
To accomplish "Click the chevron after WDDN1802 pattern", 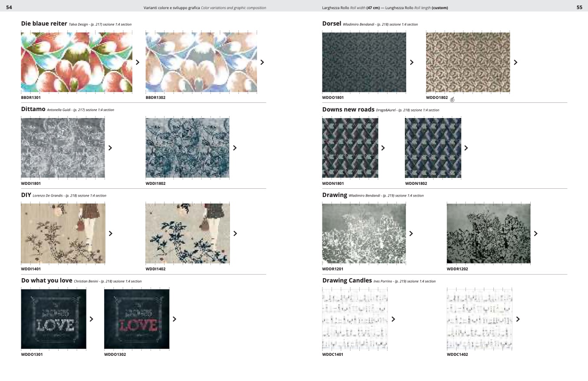I will pyautogui.click(x=466, y=148).
